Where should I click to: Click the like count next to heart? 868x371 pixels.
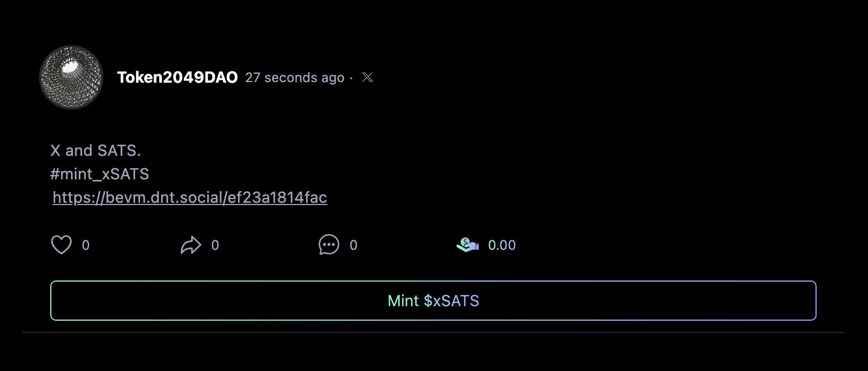click(x=85, y=245)
